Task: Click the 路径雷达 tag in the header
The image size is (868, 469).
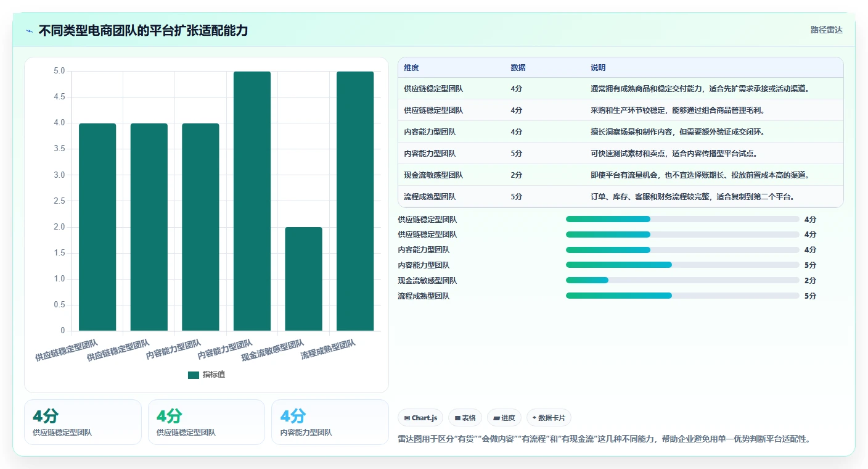Action: [826, 30]
